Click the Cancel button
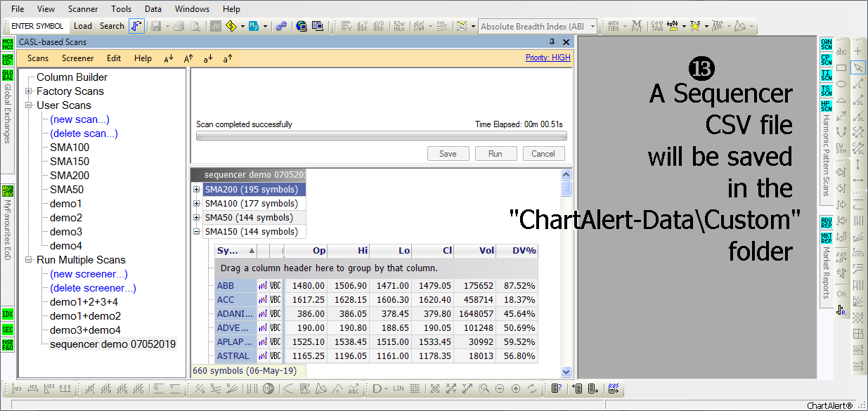 pos(543,154)
